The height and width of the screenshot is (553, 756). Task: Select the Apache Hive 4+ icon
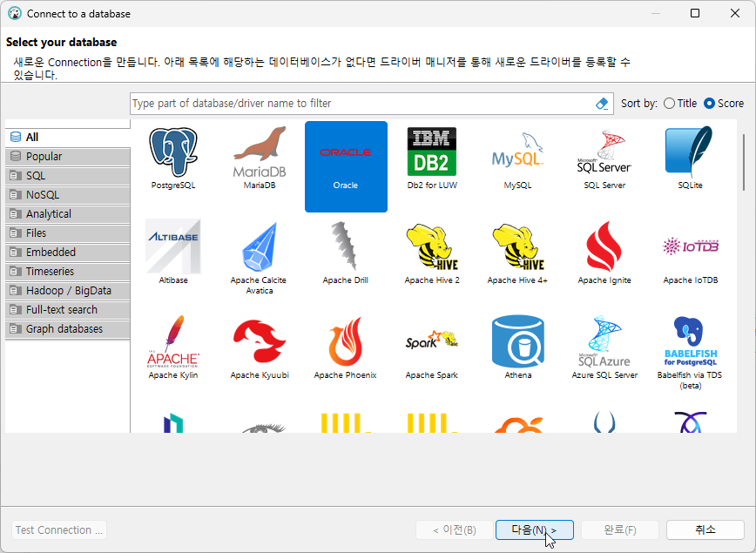(517, 246)
